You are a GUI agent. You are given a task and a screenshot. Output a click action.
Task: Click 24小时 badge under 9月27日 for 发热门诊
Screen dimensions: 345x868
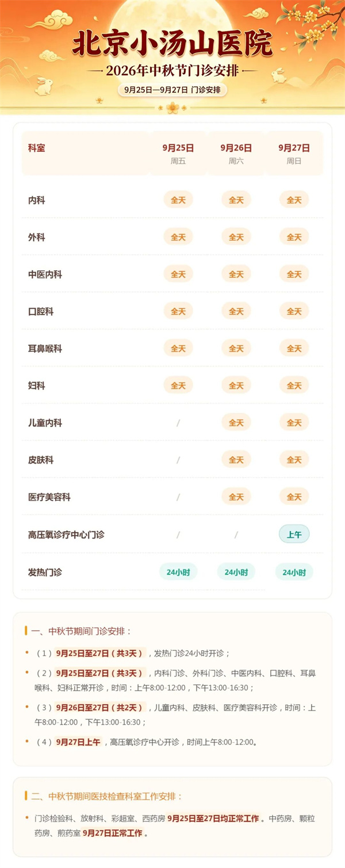(294, 572)
